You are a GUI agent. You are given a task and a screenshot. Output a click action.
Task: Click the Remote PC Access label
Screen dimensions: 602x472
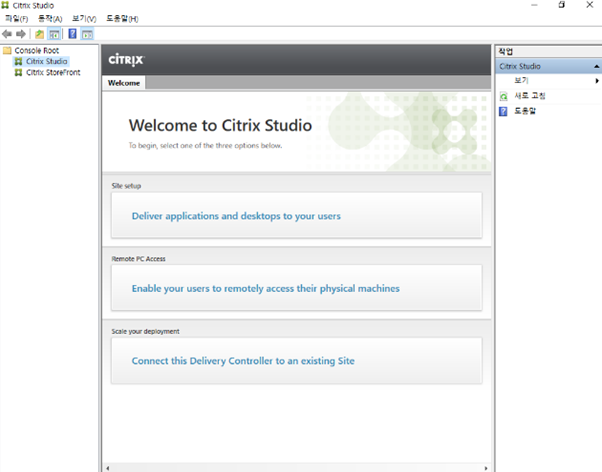(138, 259)
